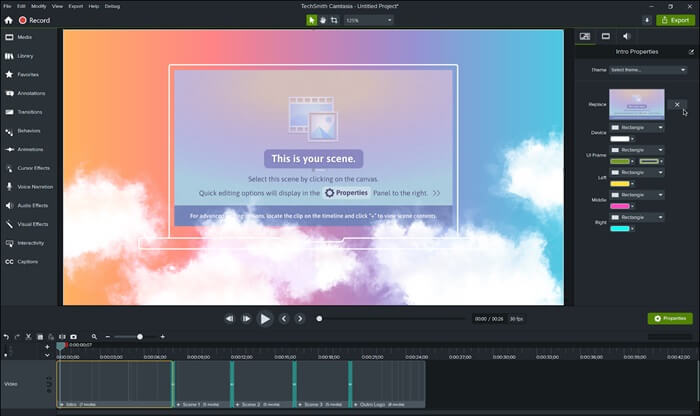The image size is (700, 416).
Task: Open the Modify menu
Action: pos(38,6)
